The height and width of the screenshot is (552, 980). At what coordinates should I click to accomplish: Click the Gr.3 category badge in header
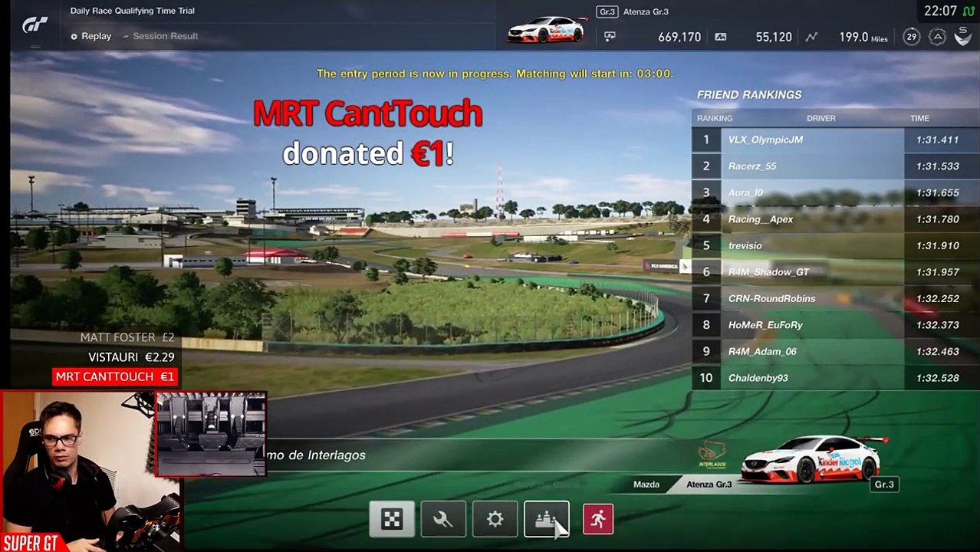pos(607,11)
